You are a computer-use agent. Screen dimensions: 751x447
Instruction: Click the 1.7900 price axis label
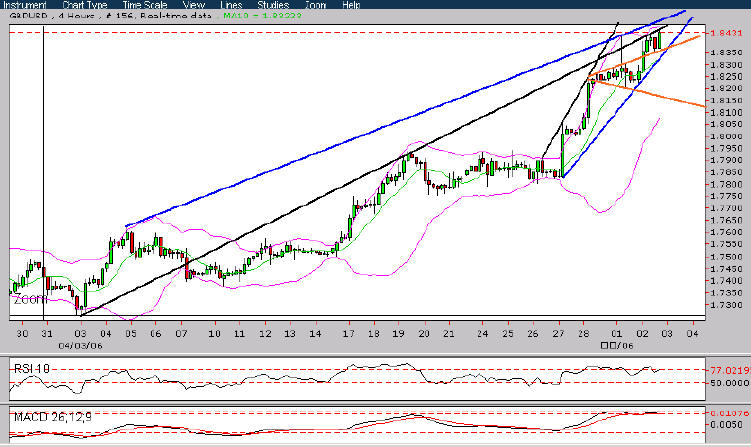coord(726,160)
